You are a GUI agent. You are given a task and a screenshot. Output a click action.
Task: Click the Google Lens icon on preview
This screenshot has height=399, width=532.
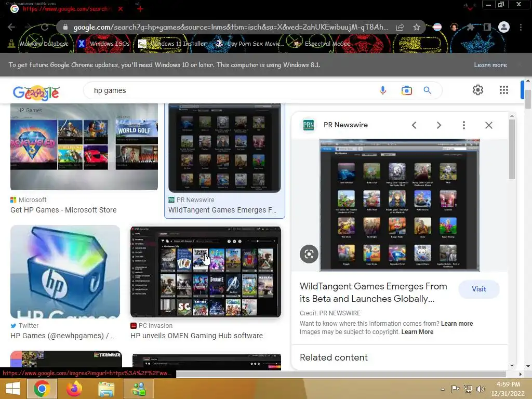coord(309,254)
